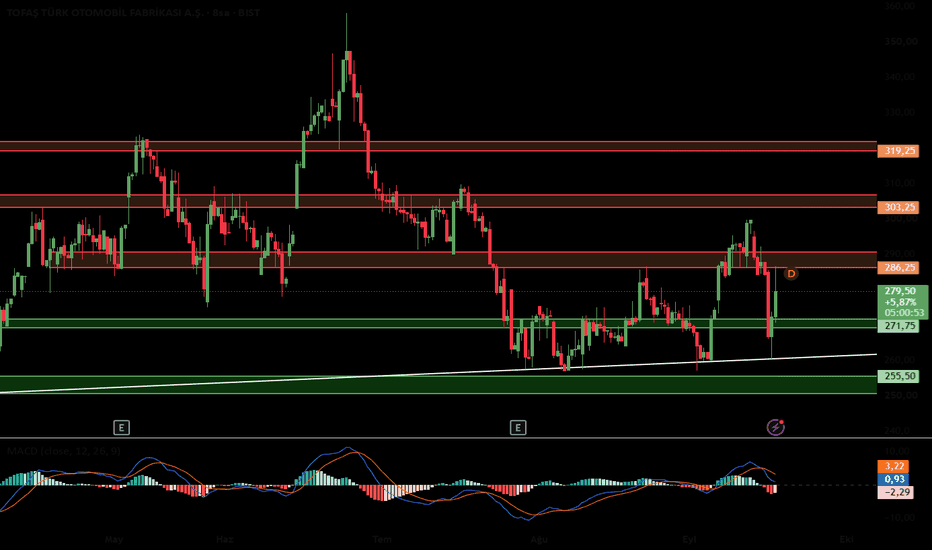The width and height of the screenshot is (932, 550).
Task: Select the 319,25 price level label
Action: tap(899, 151)
